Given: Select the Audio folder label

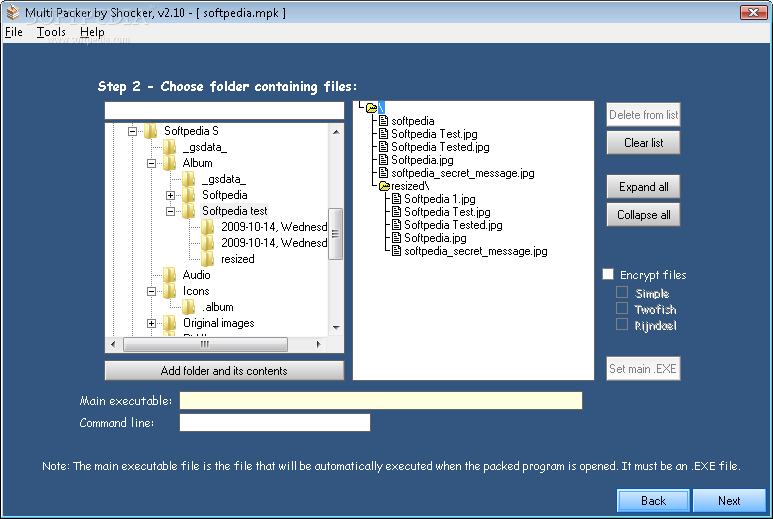Looking at the screenshot, I should click(x=197, y=275).
